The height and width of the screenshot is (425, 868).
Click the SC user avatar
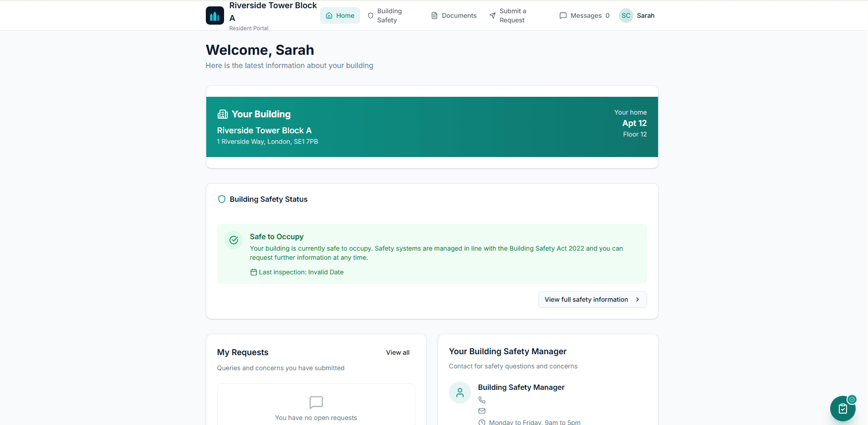pyautogui.click(x=626, y=16)
